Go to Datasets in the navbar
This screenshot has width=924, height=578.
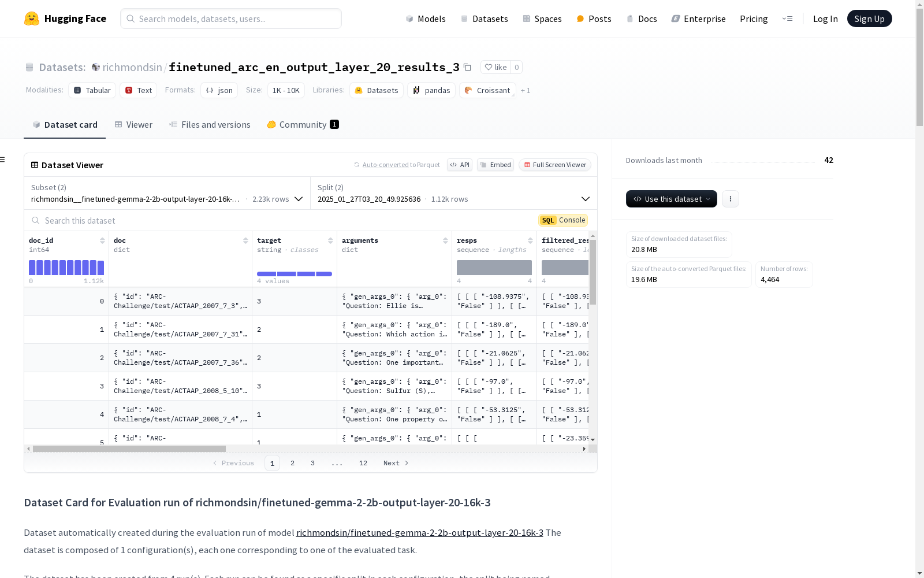click(x=484, y=18)
